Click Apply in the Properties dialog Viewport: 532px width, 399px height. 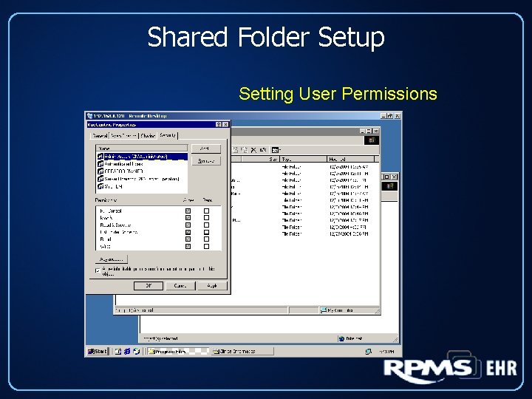point(212,286)
